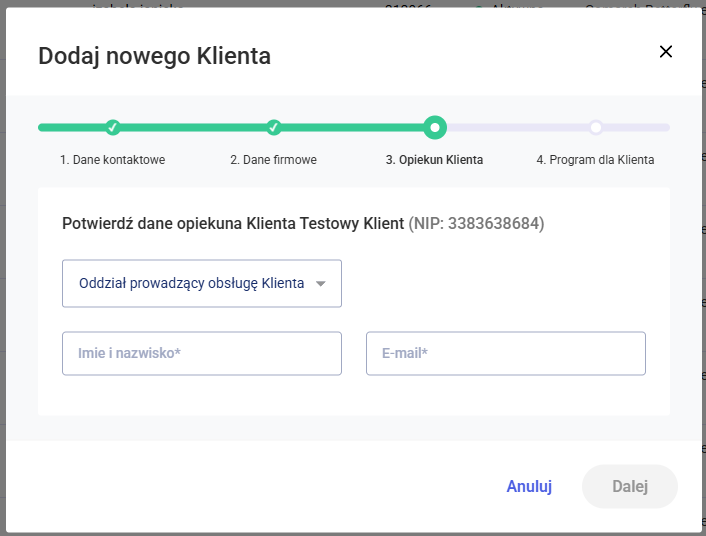Close the Dodaj nowego Klienta dialog
This screenshot has height=536, width=706.
pyautogui.click(x=666, y=52)
